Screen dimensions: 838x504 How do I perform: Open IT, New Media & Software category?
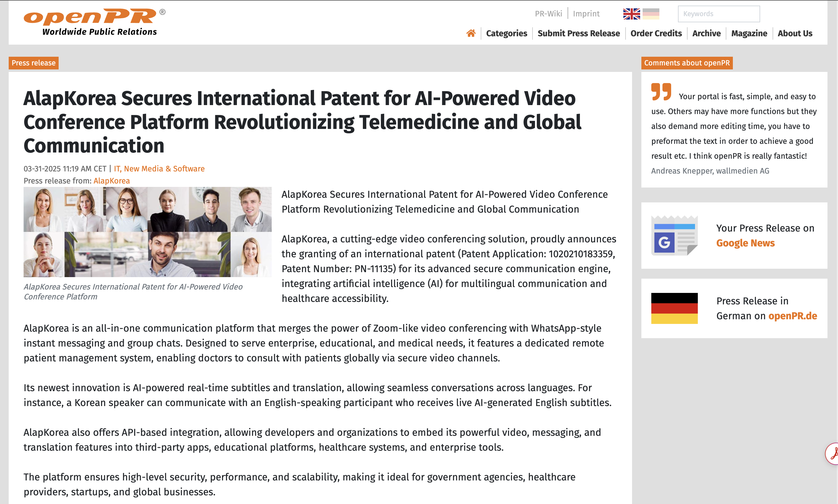point(159,169)
